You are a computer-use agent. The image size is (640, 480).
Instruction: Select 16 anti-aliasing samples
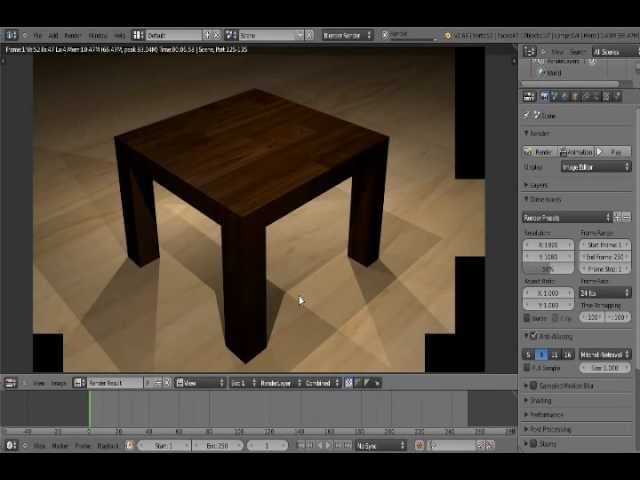pos(568,355)
